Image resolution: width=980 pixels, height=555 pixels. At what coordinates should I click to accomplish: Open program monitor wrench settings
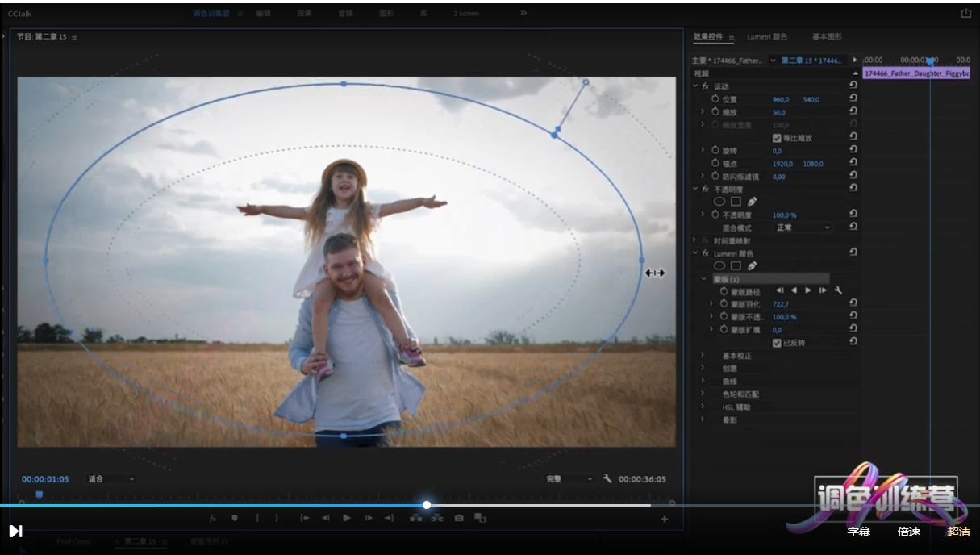(607, 478)
